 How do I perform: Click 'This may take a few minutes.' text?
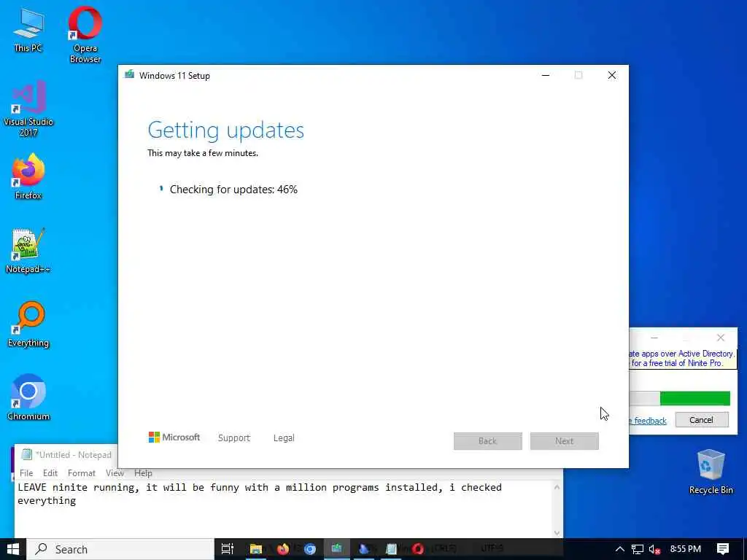point(203,153)
